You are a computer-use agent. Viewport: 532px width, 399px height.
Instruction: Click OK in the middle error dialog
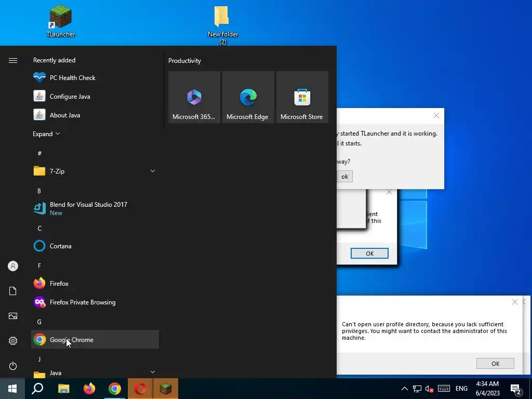click(x=369, y=253)
